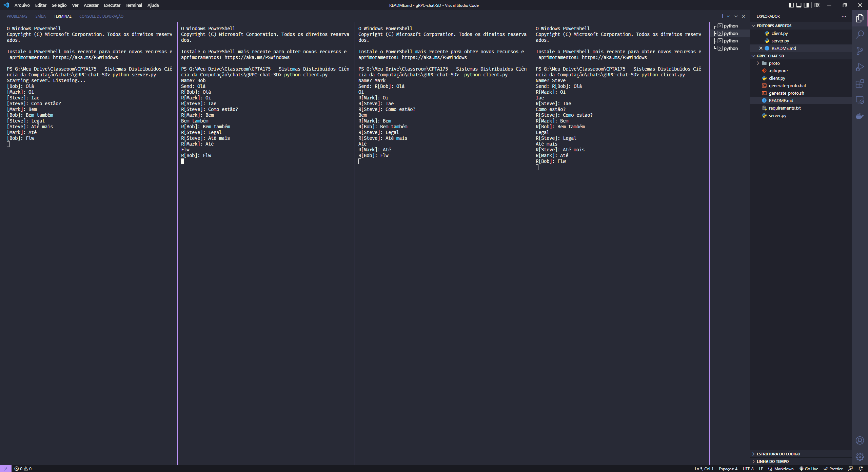Open launch profile dropdown next to new terminal
The image size is (868, 472).
728,16
